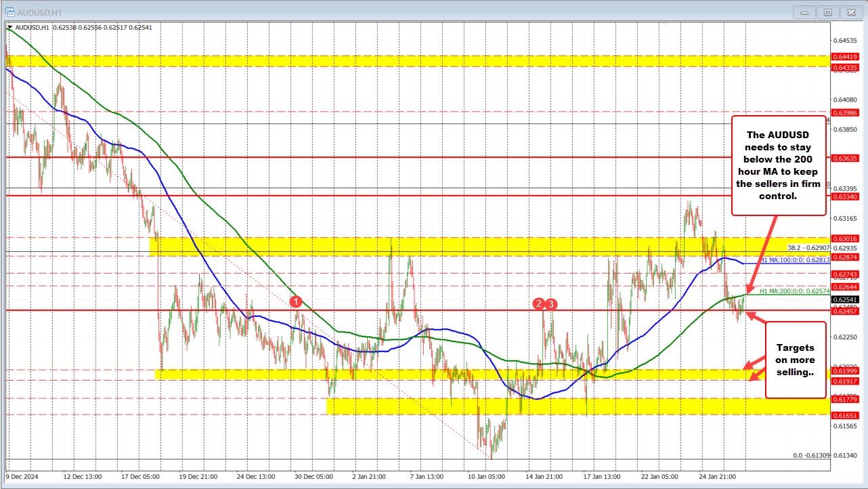Minimize the AUDUSD chart window
Screen dimensions: 868x489
pyautogui.click(x=804, y=12)
